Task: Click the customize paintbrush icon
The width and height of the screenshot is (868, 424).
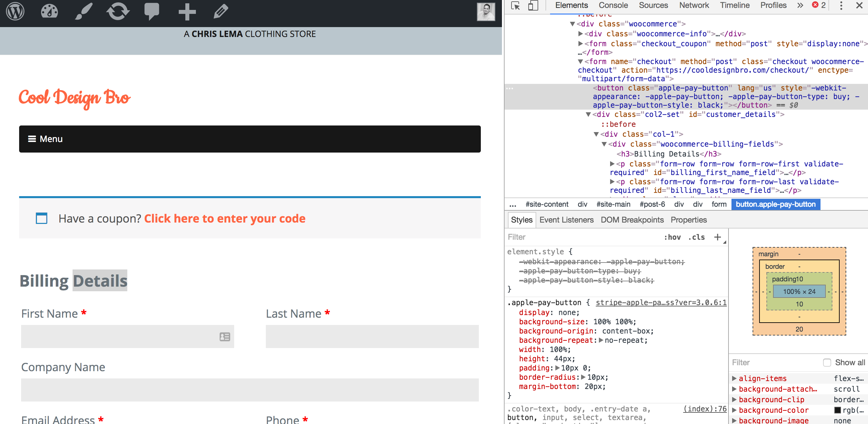Action: (x=83, y=12)
